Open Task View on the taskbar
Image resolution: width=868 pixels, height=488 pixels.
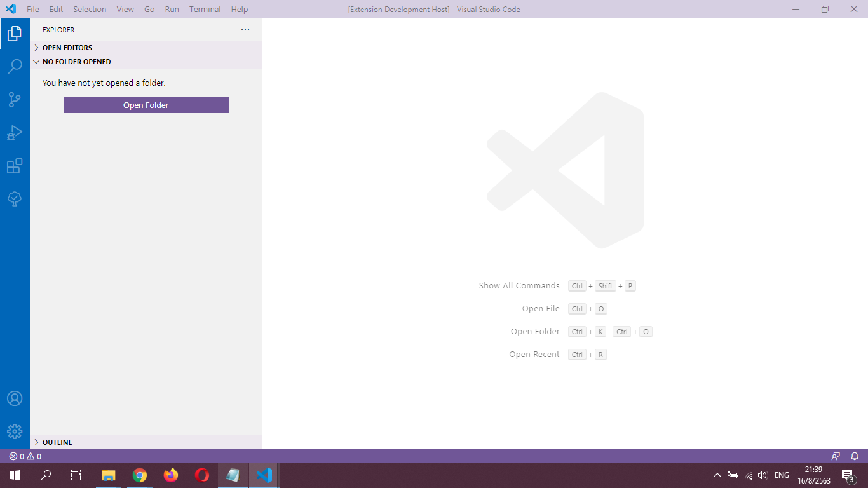click(x=76, y=475)
